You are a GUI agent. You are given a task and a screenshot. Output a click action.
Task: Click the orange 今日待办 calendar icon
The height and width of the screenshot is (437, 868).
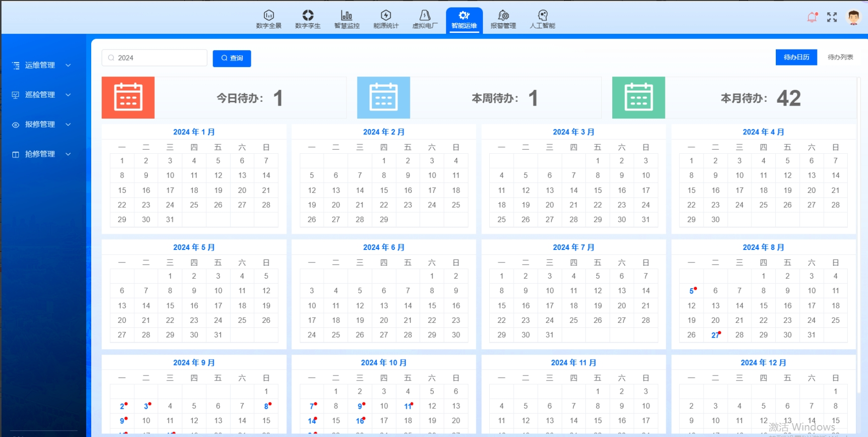128,97
